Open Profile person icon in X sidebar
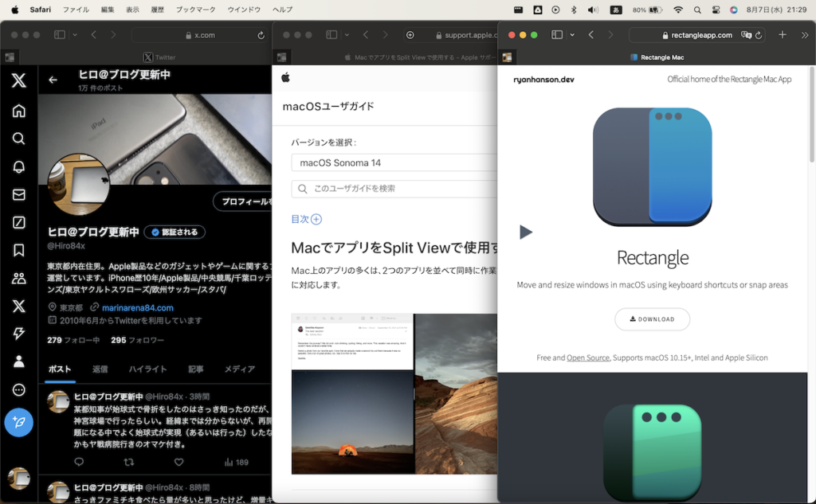The height and width of the screenshot is (504, 816). (x=19, y=361)
